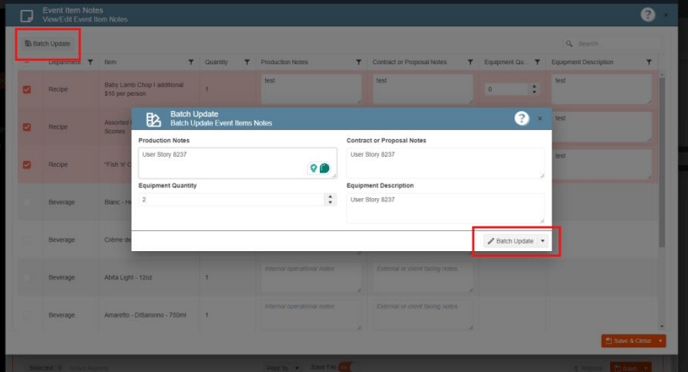688x372 pixels.
Task: Filter the Department column
Action: 90,62
